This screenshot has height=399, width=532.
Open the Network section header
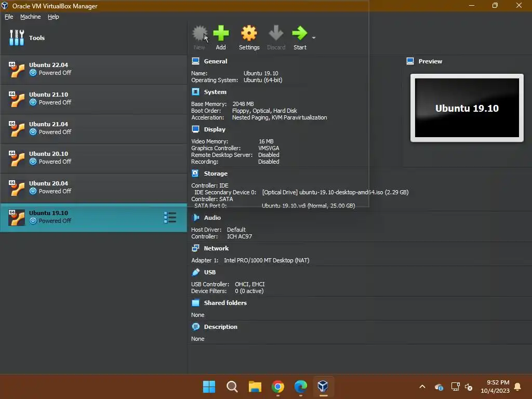(x=216, y=248)
